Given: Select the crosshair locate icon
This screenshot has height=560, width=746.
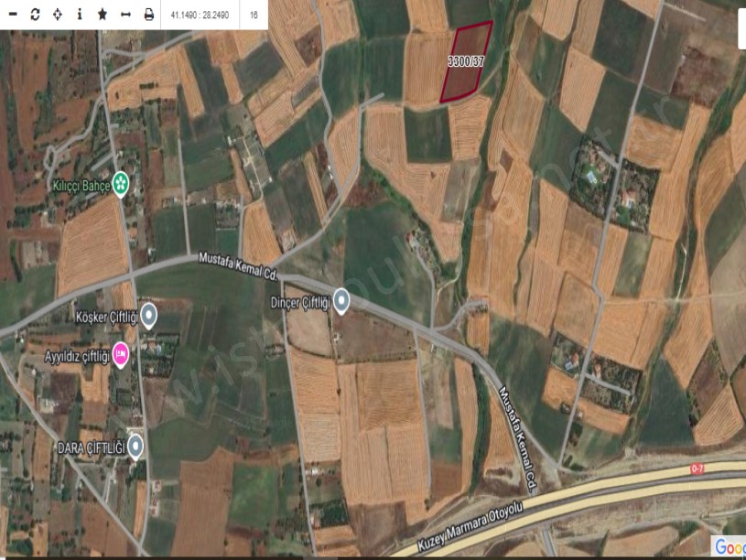Looking at the screenshot, I should pyautogui.click(x=58, y=15).
